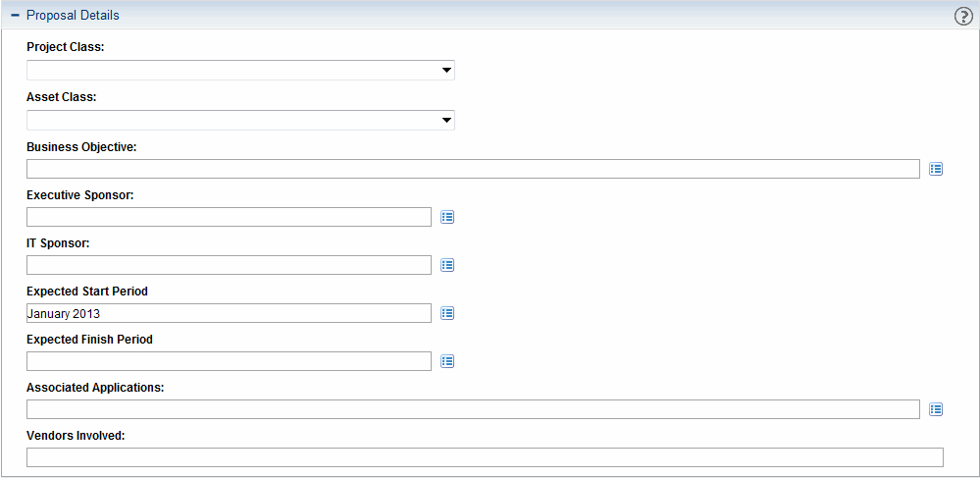Click the Project Class label
The width and height of the screenshot is (980, 478).
coord(66,47)
